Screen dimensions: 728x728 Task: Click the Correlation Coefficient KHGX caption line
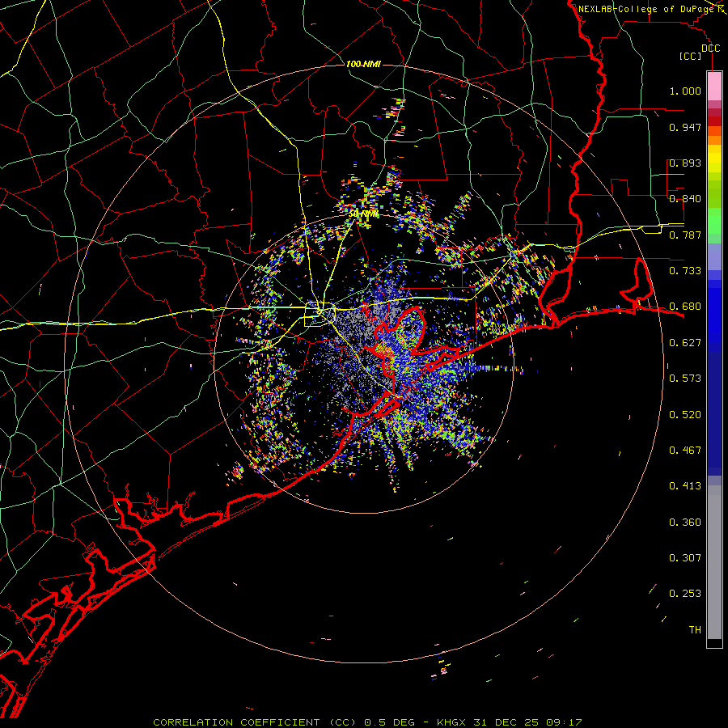(x=367, y=722)
